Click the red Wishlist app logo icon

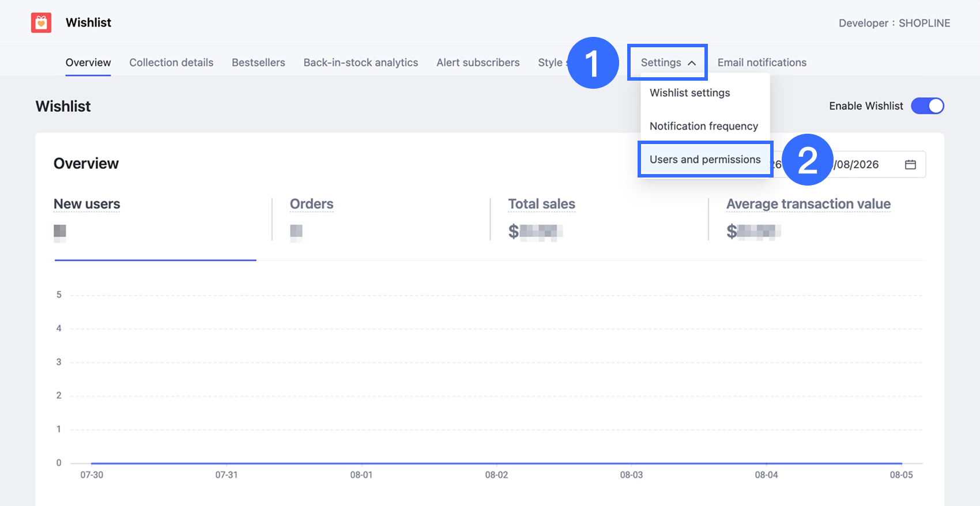click(41, 22)
